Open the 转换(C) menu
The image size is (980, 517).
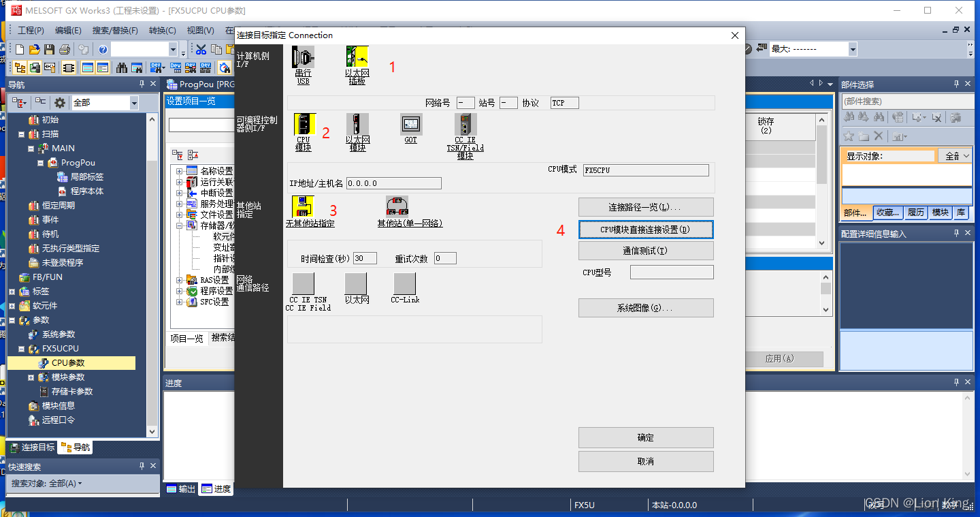pyautogui.click(x=162, y=31)
